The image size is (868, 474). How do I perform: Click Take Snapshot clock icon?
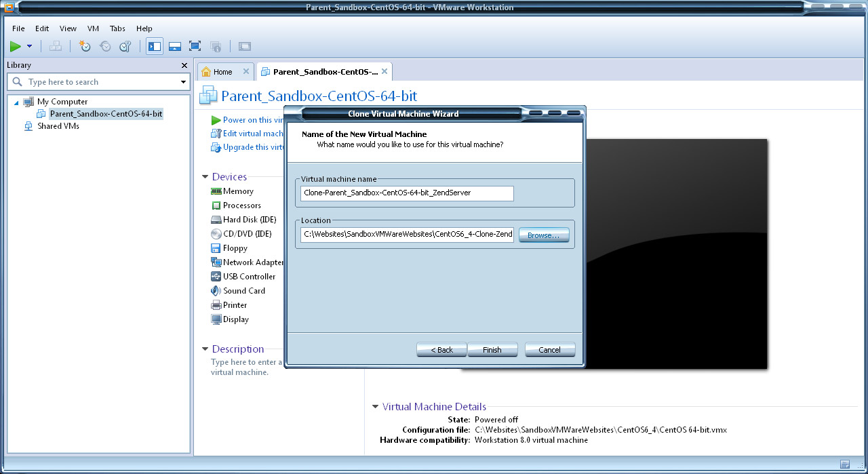click(x=85, y=46)
